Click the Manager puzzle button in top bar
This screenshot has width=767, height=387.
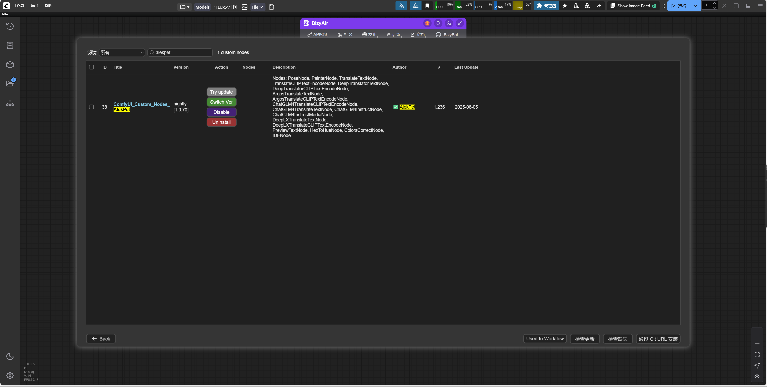546,6
